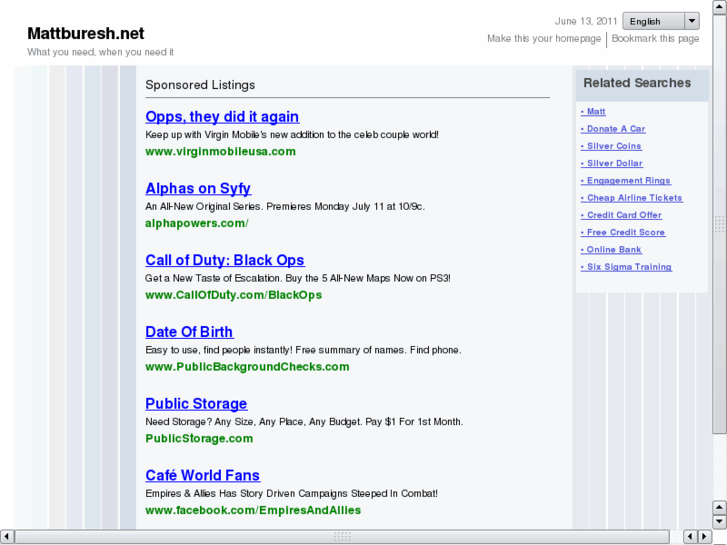
Task: Visit www.CallOfDuty.com/BlackOps link
Action: (x=233, y=295)
